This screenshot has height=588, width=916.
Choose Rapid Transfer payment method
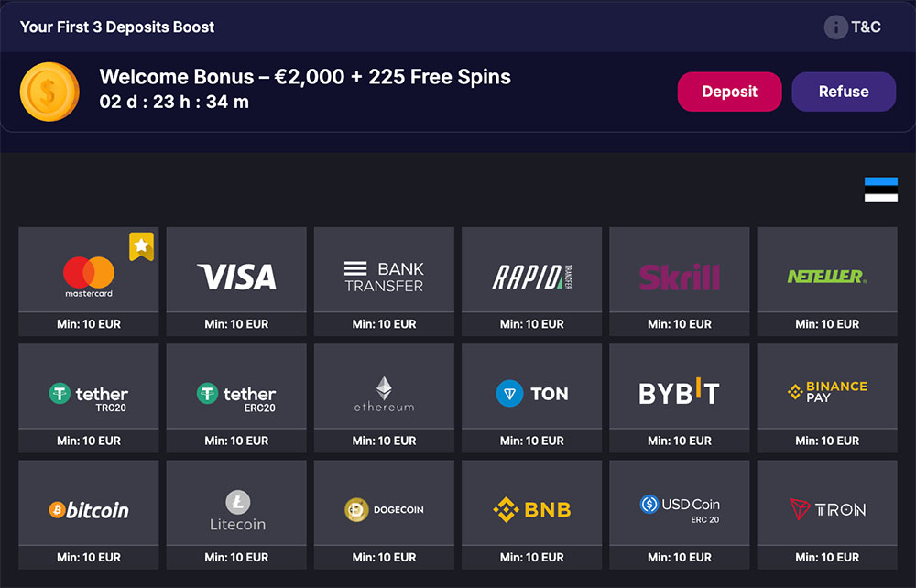[531, 275]
